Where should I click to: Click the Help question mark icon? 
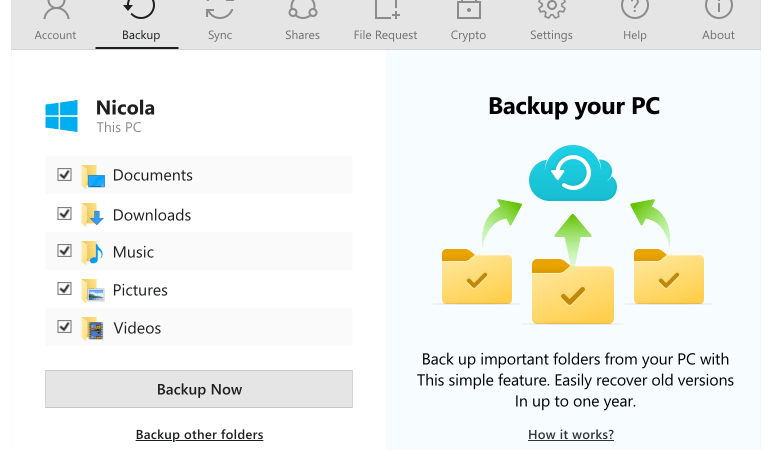(634, 9)
